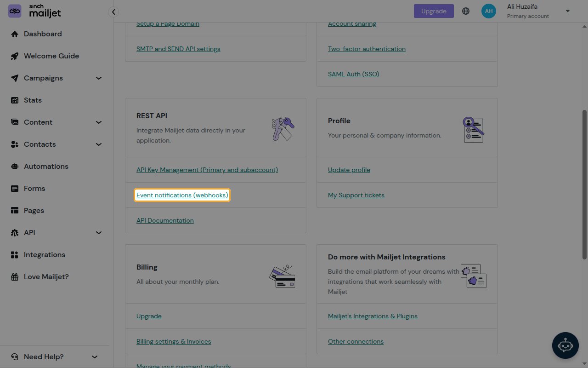Open the API Documentation link
Image resolution: width=588 pixels, height=368 pixels.
[165, 220]
